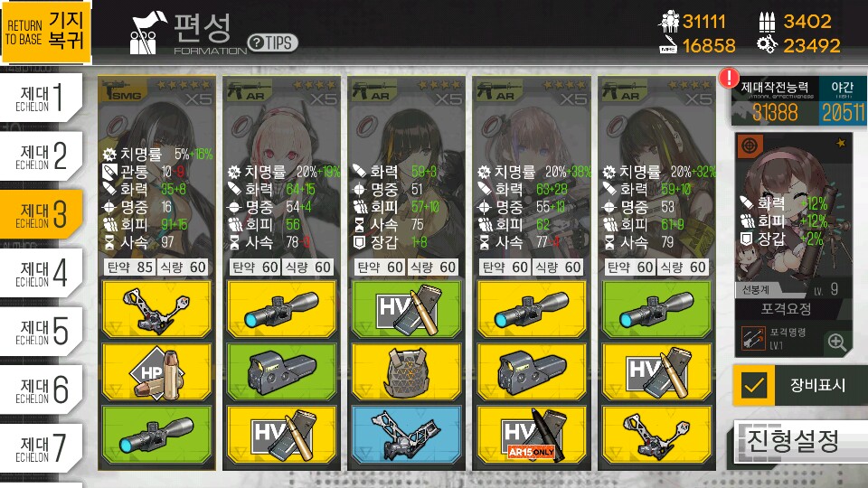
Task: Select the HP ammo equipment slot
Action: [156, 371]
